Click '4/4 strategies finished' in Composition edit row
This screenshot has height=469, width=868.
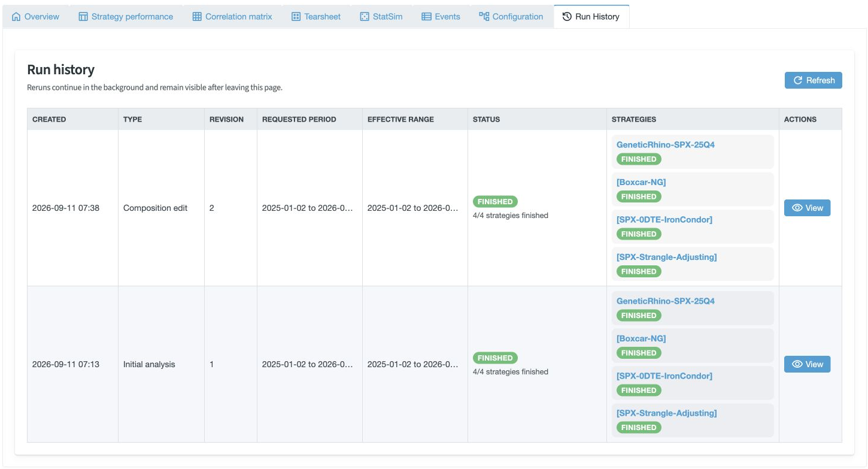point(511,216)
